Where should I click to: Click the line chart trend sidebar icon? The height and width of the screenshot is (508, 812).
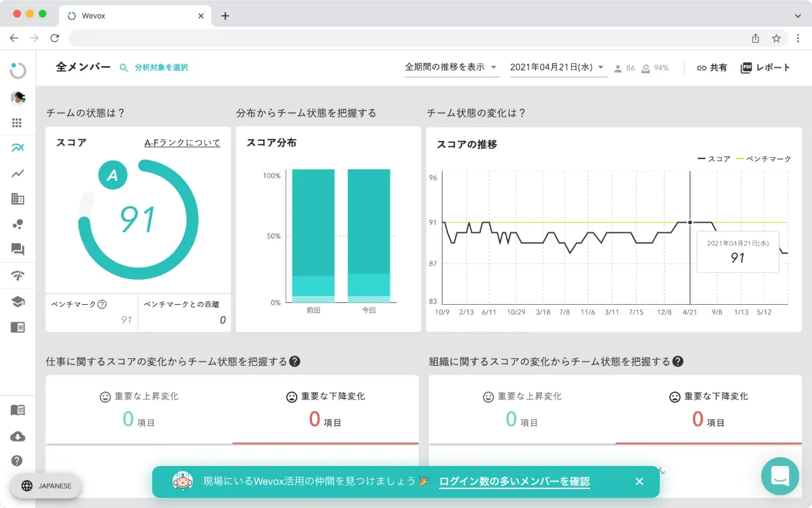[18, 173]
